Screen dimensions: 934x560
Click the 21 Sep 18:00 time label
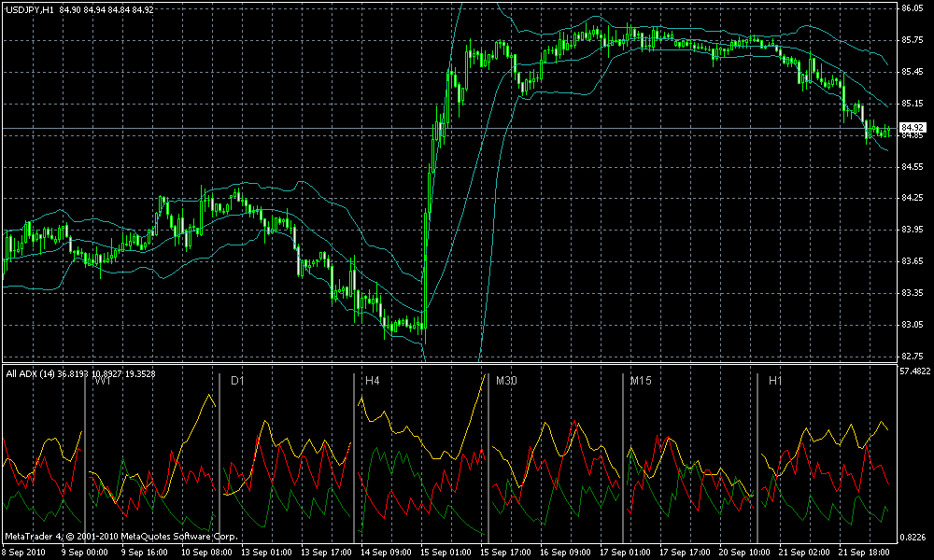click(x=863, y=553)
